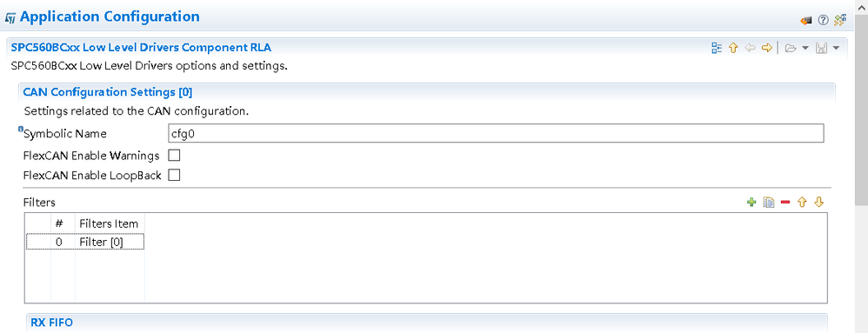
Task: Expand the dropdown arrow beside the save icon
Action: click(837, 48)
